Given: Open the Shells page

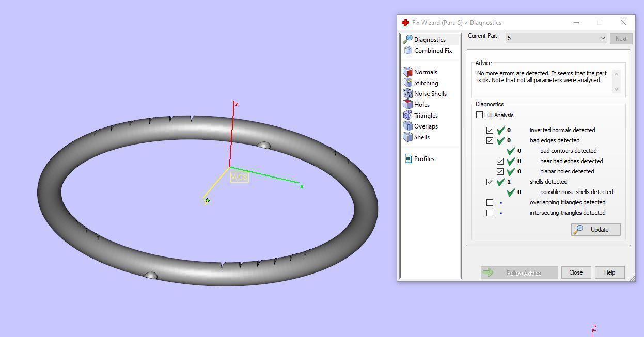Looking at the screenshot, I should point(421,137).
